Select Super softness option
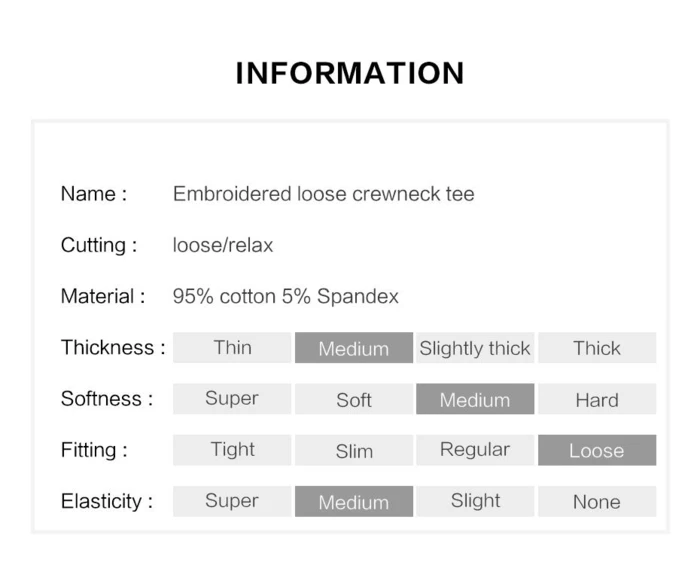The height and width of the screenshot is (562, 700). click(232, 399)
